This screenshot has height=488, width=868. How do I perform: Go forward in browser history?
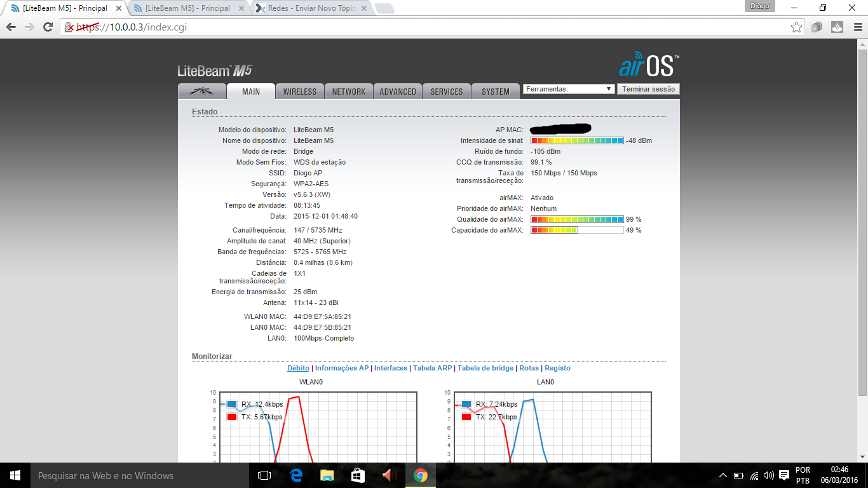29,27
